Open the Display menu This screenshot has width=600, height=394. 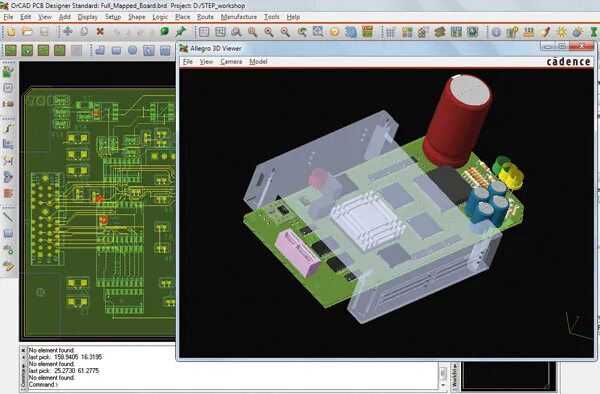coord(88,17)
